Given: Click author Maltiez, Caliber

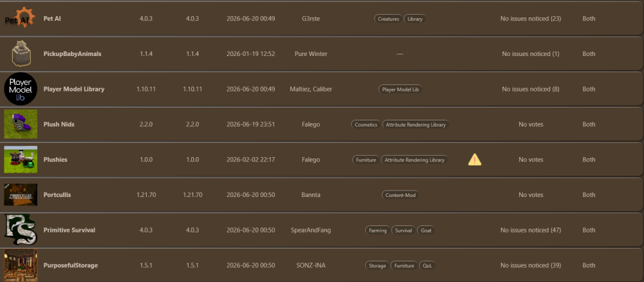Looking at the screenshot, I should pos(310,89).
